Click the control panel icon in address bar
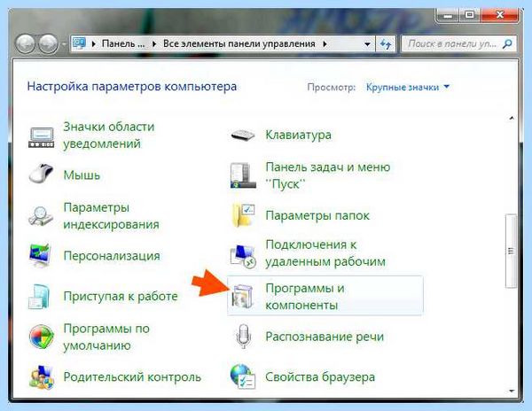 80,43
